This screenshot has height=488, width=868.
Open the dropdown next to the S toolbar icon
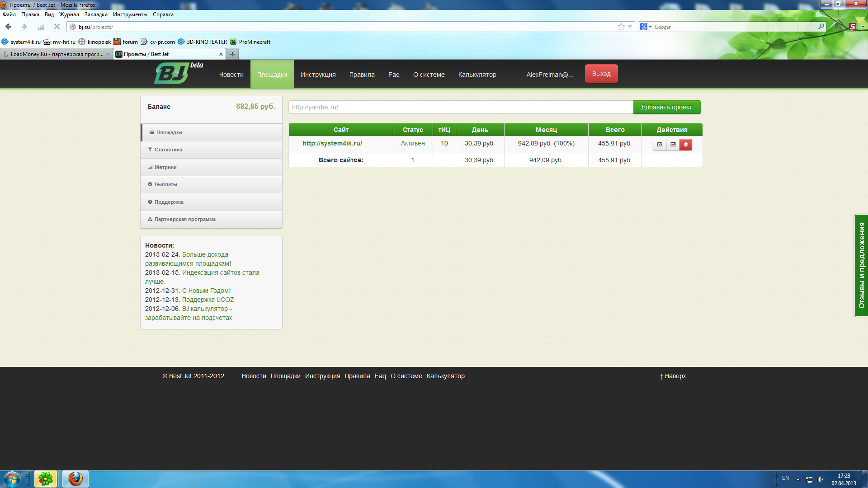[x=863, y=27]
